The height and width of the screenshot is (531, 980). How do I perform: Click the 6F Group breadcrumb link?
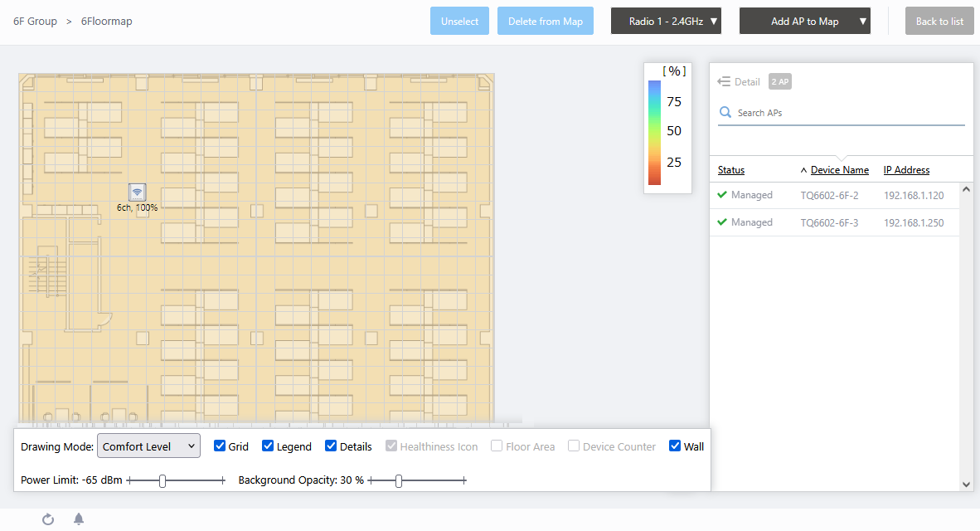tap(35, 22)
